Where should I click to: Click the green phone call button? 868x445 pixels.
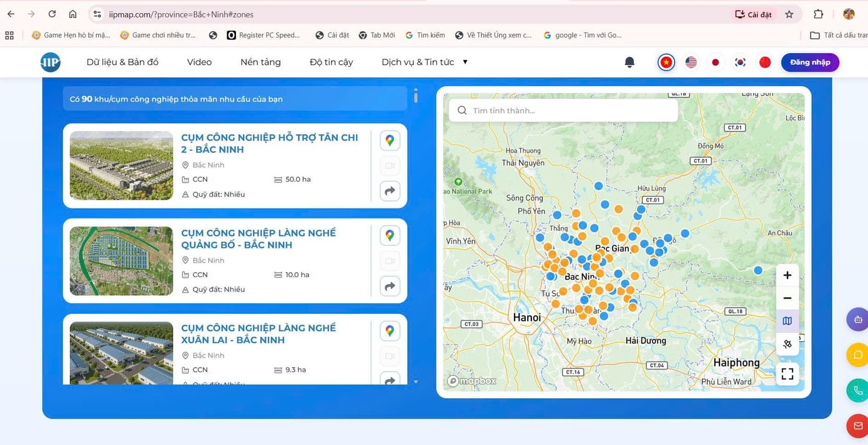click(x=858, y=391)
